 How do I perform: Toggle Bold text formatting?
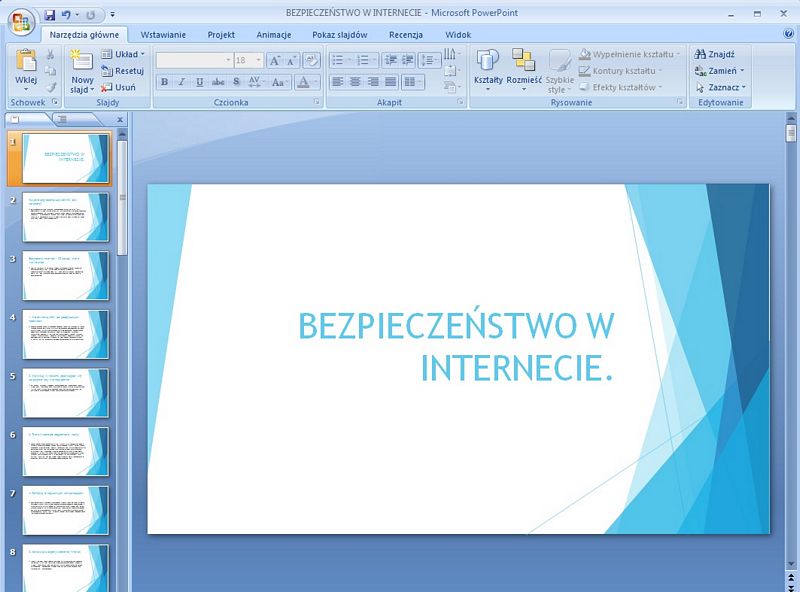point(165,82)
